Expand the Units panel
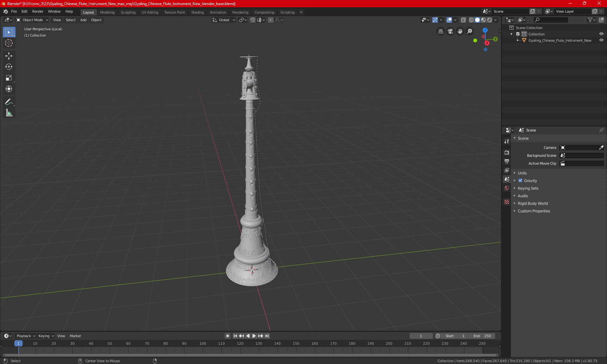The height and width of the screenshot is (364, 607). coord(522,173)
